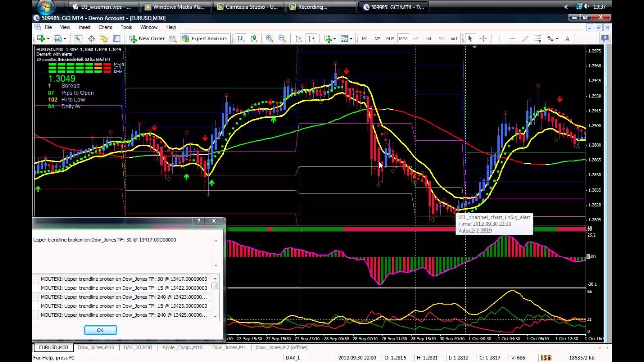Click the New Order button

point(147,39)
